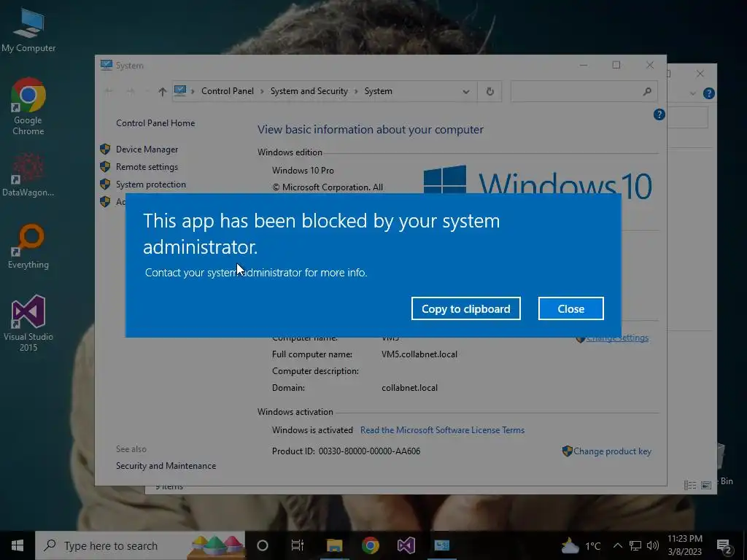This screenshot has width=747, height=560.
Task: Open the Windows Start menu
Action: [18, 545]
